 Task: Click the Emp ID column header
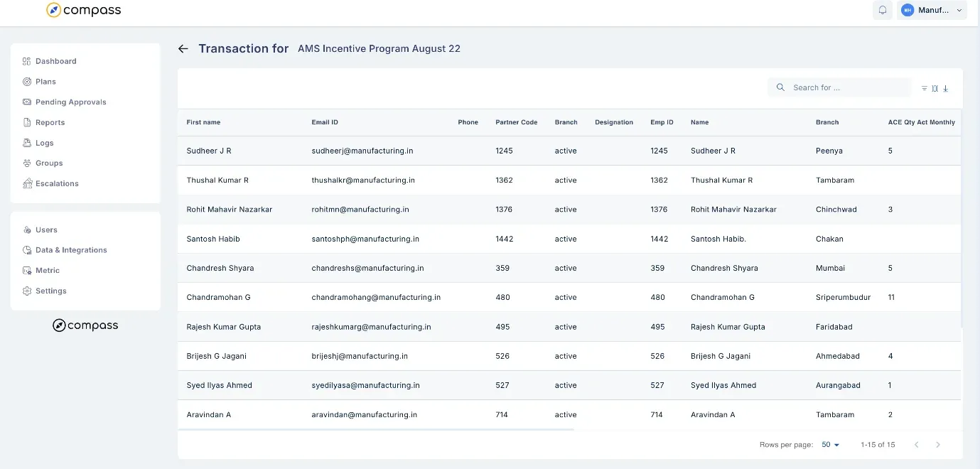coord(662,122)
